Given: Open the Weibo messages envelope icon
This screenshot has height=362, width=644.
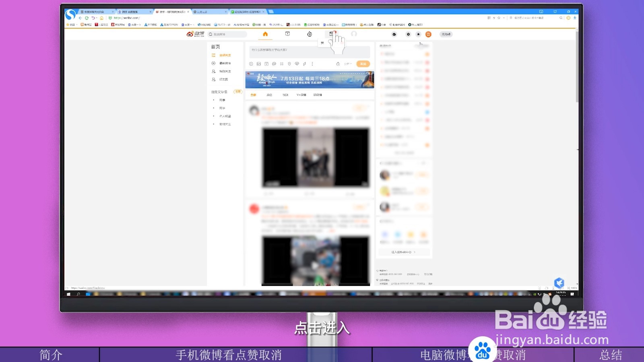Looking at the screenshot, I should [332, 34].
